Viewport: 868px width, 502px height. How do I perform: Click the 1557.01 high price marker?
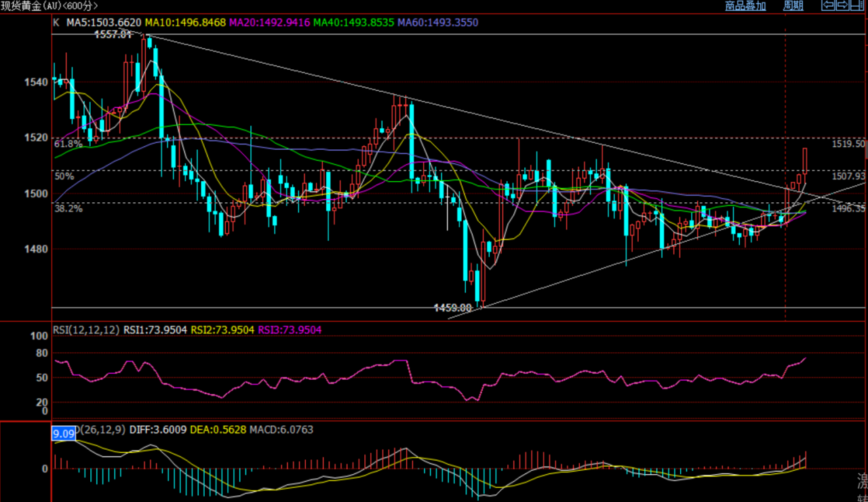113,34
